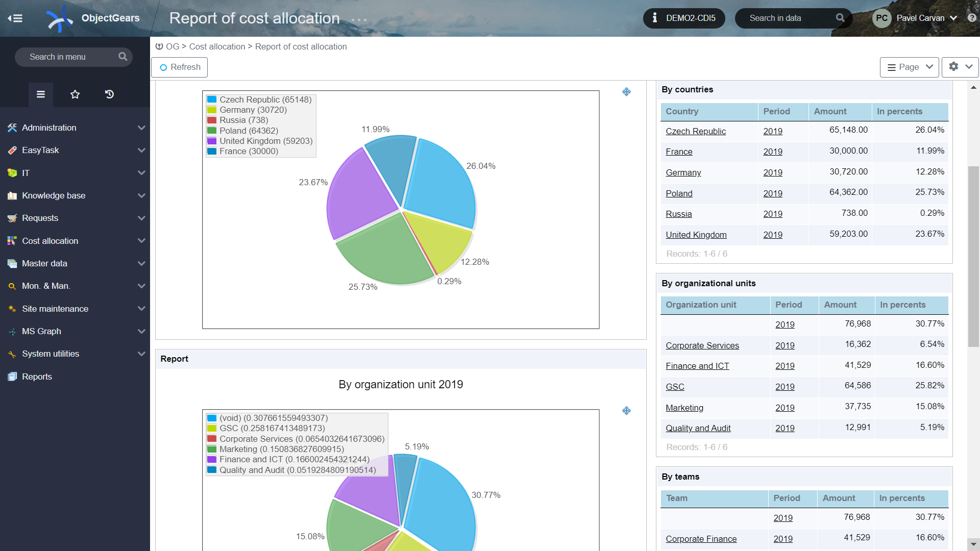Image resolution: width=980 pixels, height=551 pixels.
Task: Open the help question mark icon
Action: pos(972,18)
